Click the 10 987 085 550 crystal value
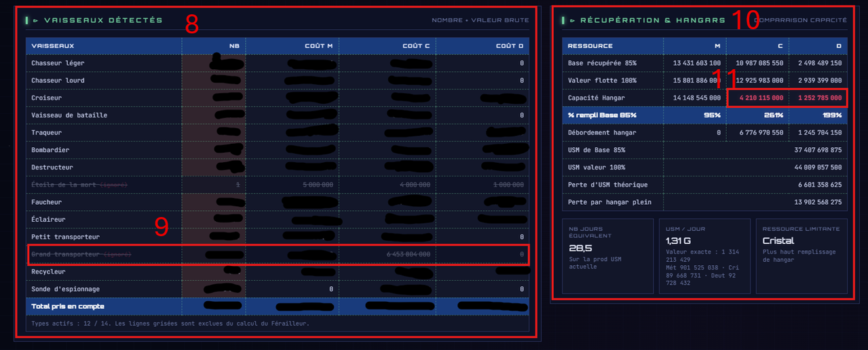This screenshot has width=868, height=350. pos(760,63)
